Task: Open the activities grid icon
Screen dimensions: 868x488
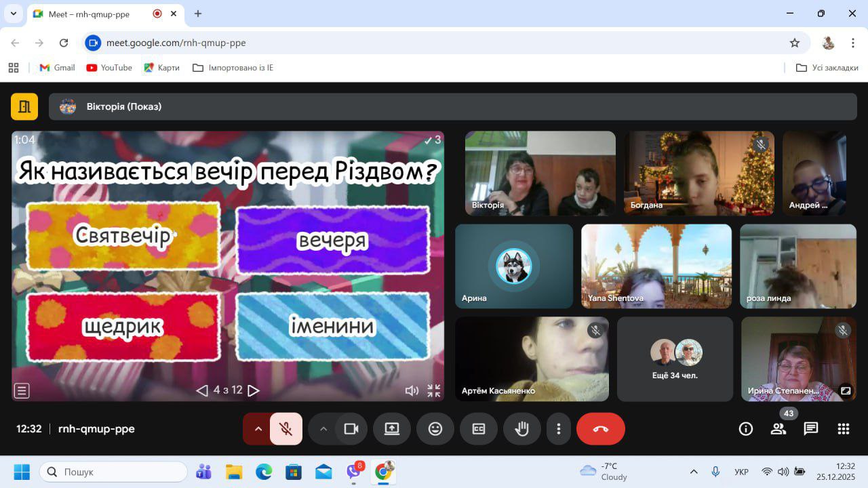Action: [x=843, y=429]
